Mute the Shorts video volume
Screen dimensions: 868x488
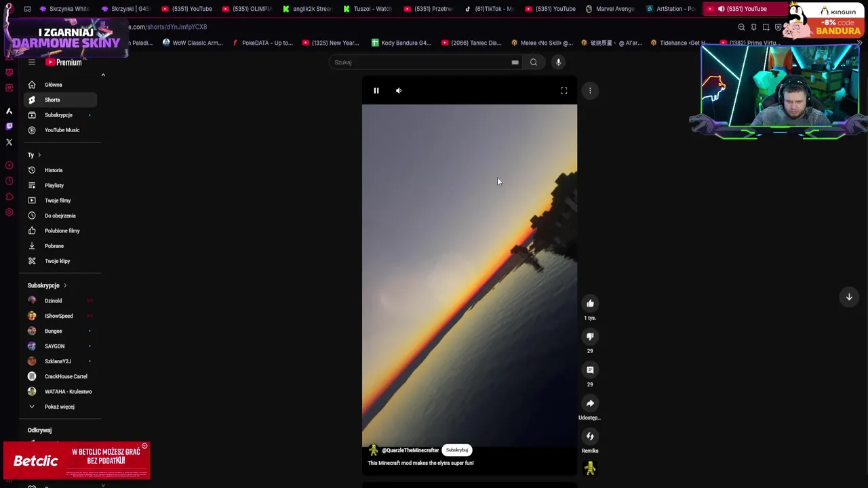(x=399, y=91)
